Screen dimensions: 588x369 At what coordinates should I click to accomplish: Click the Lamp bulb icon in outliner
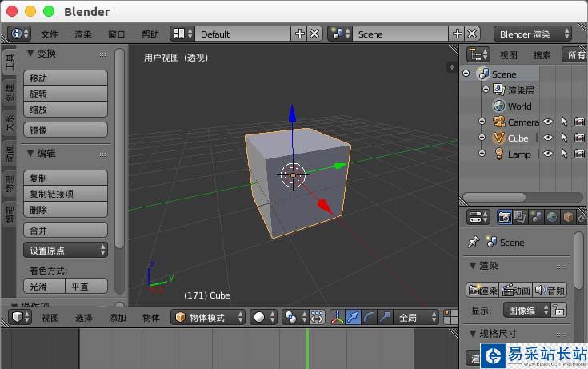(x=498, y=154)
